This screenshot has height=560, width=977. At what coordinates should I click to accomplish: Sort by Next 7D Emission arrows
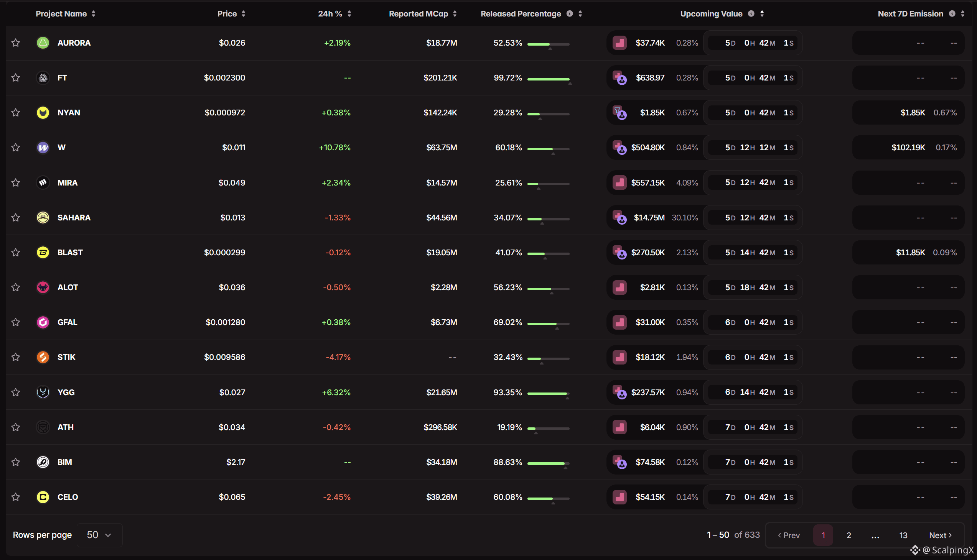point(962,13)
